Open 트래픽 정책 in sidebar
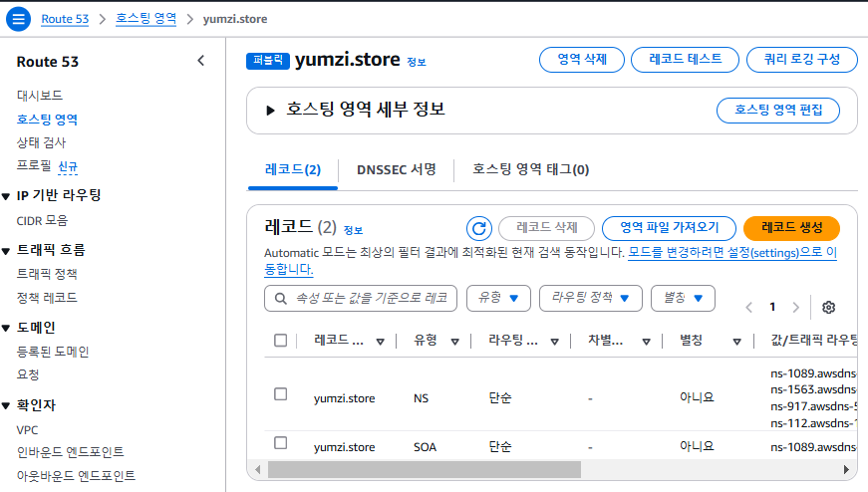 point(47,274)
